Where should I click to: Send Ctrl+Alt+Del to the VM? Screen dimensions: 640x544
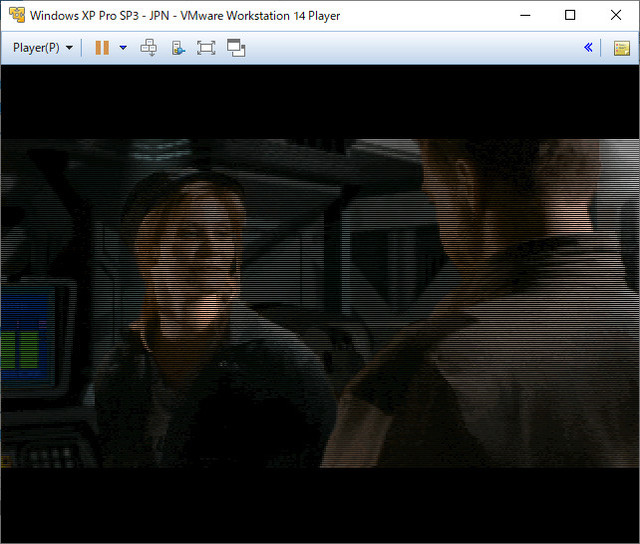point(149,48)
